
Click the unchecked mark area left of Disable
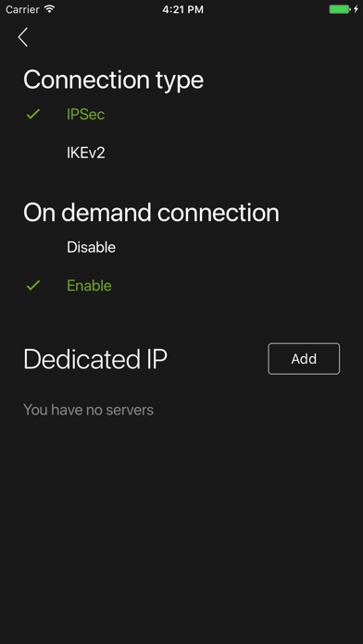click(33, 247)
